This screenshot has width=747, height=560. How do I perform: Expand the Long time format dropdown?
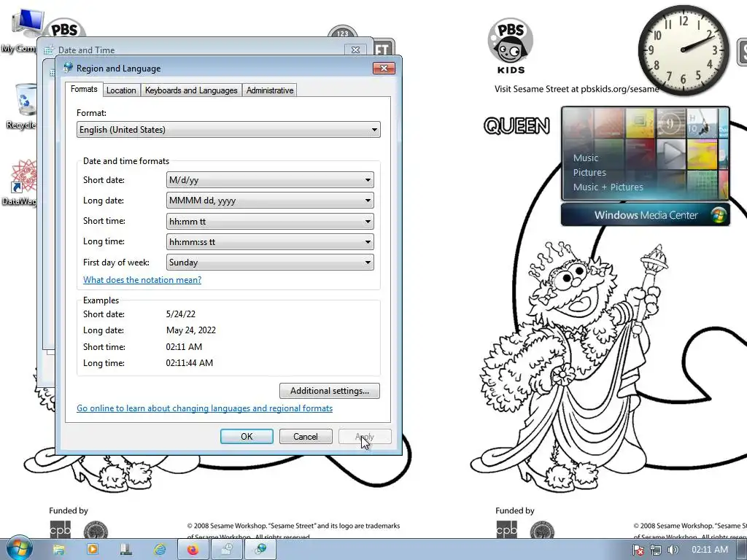point(270,242)
